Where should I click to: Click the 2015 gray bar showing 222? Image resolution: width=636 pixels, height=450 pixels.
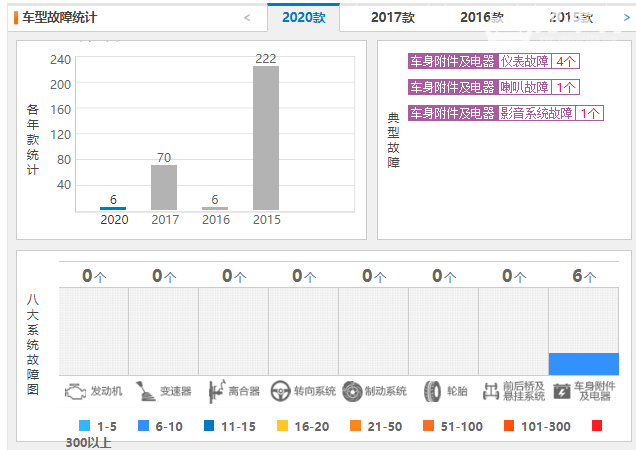coord(266,138)
